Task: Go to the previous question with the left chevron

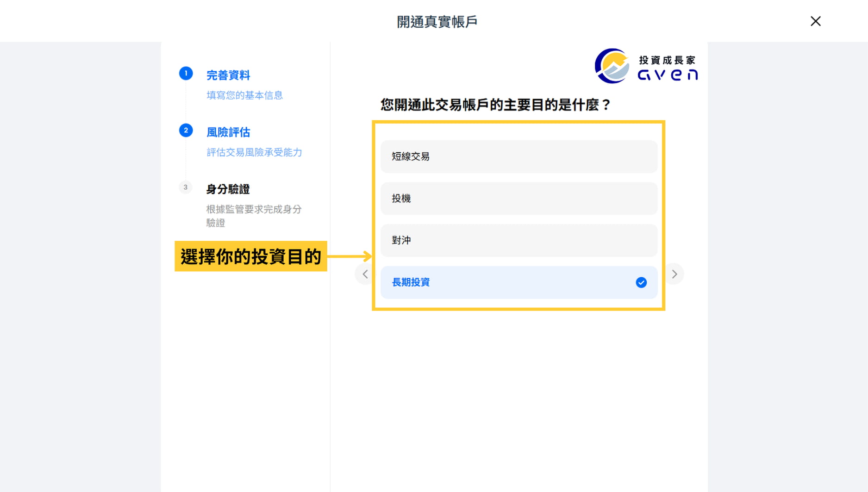Action: click(365, 274)
